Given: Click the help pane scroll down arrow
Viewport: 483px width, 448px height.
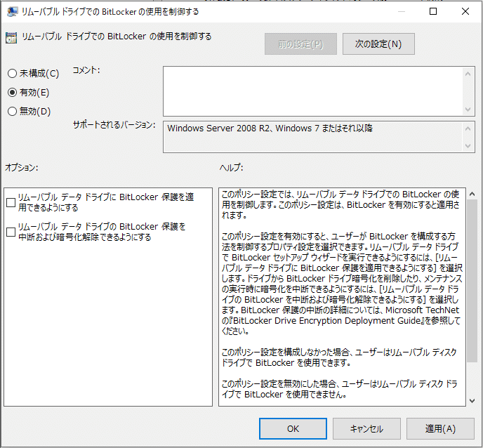Looking at the screenshot, I should coord(472,400).
